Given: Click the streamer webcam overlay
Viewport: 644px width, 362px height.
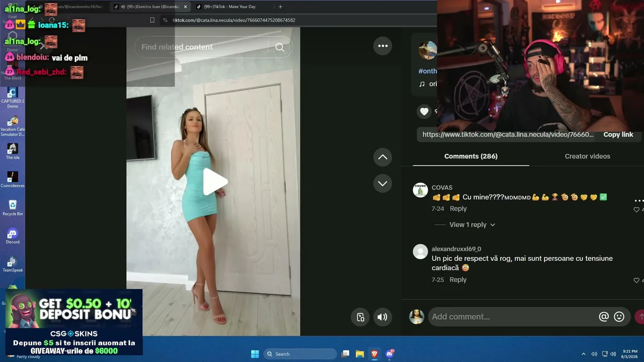Looking at the screenshot, I should (x=540, y=65).
